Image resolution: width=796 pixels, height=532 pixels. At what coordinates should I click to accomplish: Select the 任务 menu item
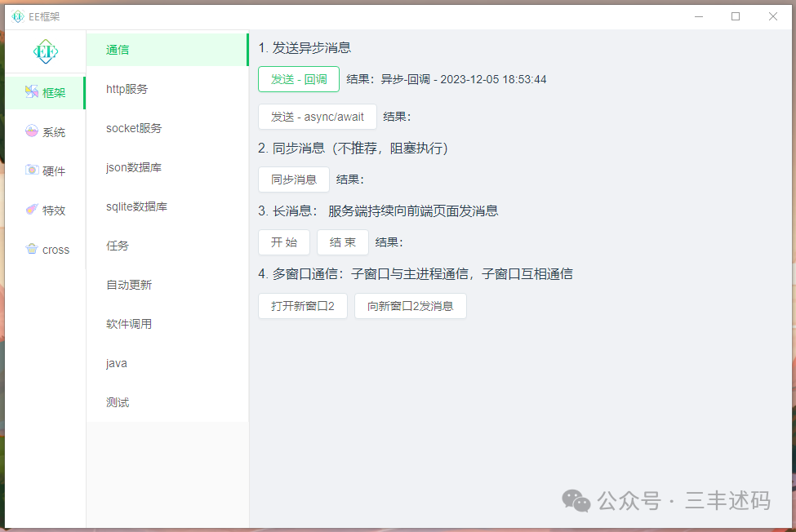point(167,246)
